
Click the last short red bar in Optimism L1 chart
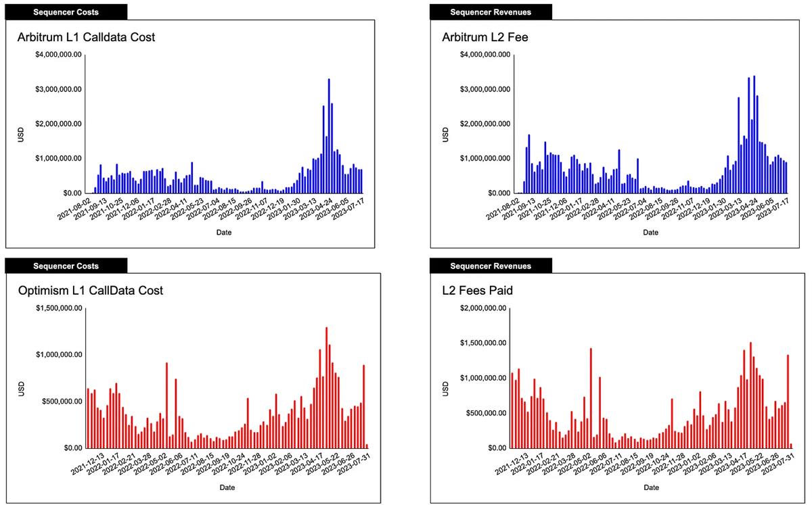[x=367, y=446]
